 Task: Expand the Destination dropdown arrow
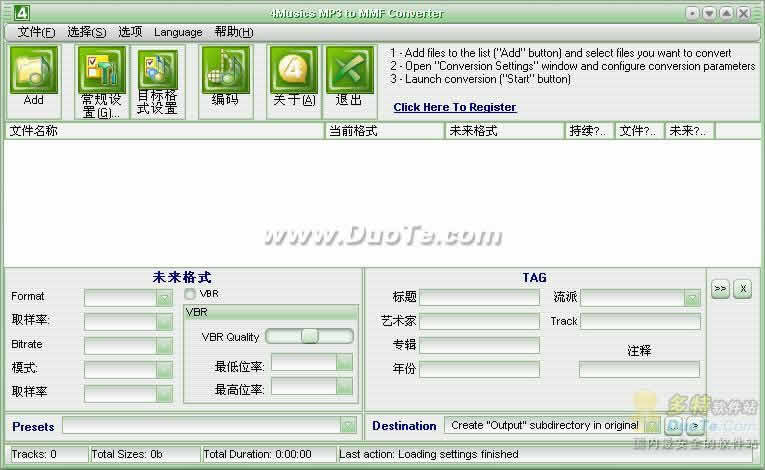point(652,425)
